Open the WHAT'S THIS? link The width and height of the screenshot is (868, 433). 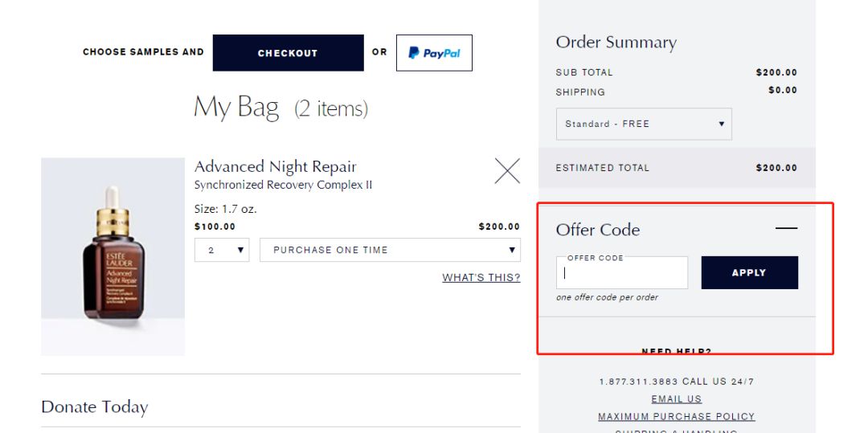click(481, 278)
